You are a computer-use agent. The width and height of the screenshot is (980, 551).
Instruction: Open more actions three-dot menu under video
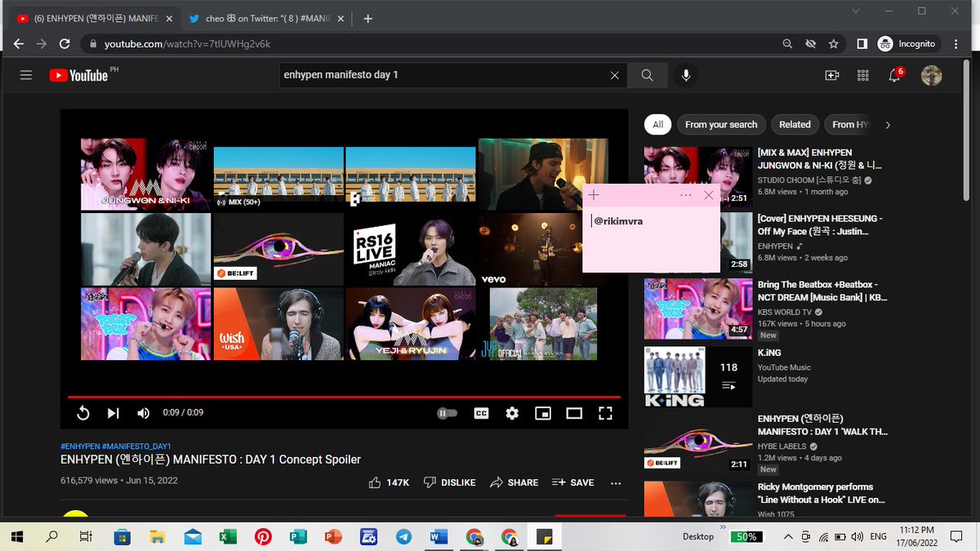click(x=616, y=482)
